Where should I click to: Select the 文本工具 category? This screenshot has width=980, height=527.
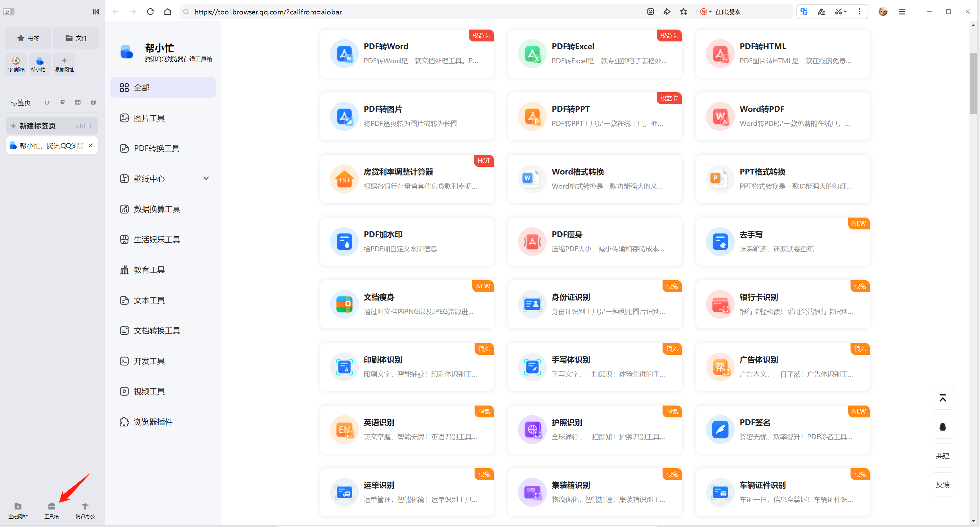point(163,300)
